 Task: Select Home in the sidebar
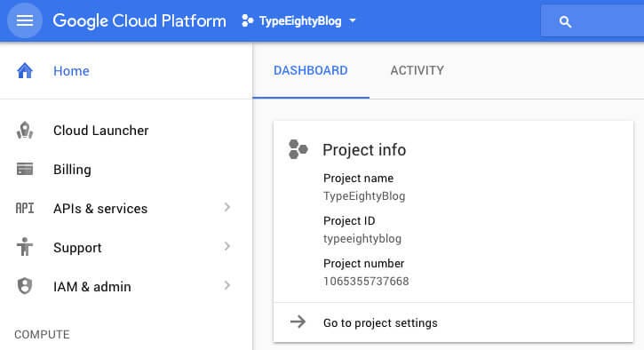(x=126, y=71)
